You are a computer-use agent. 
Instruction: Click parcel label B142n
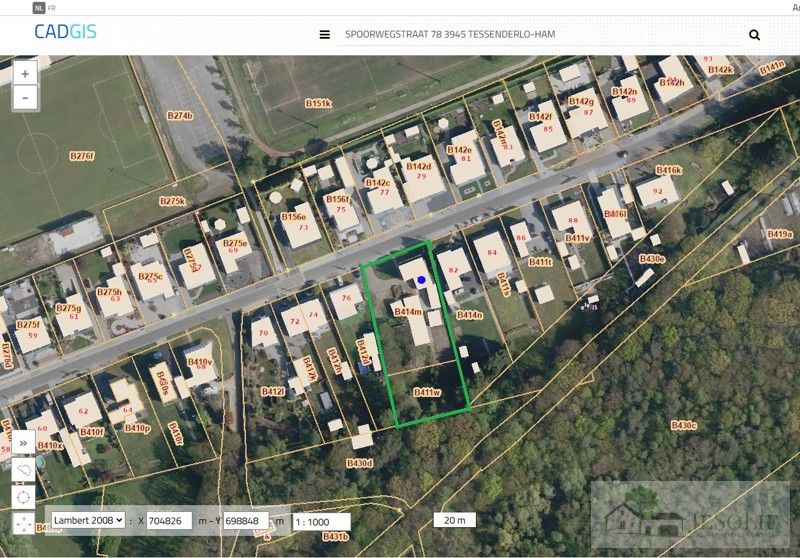pos(624,91)
